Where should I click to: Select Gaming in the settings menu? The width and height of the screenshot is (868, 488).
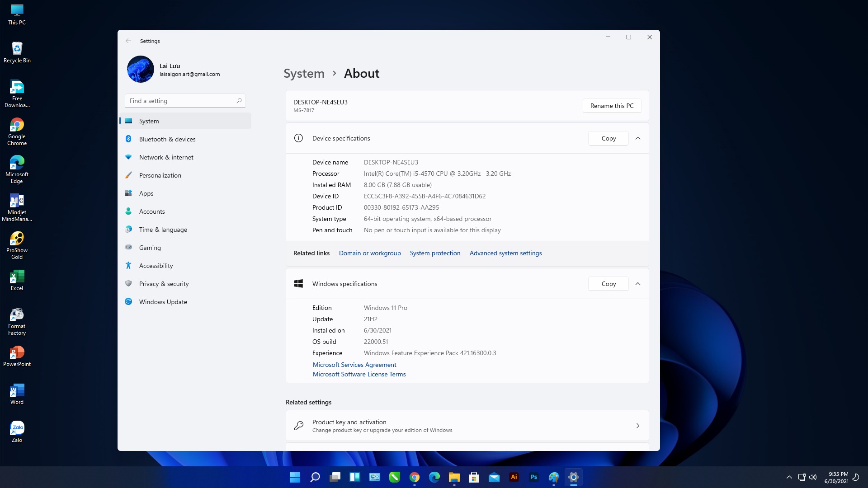(x=185, y=248)
